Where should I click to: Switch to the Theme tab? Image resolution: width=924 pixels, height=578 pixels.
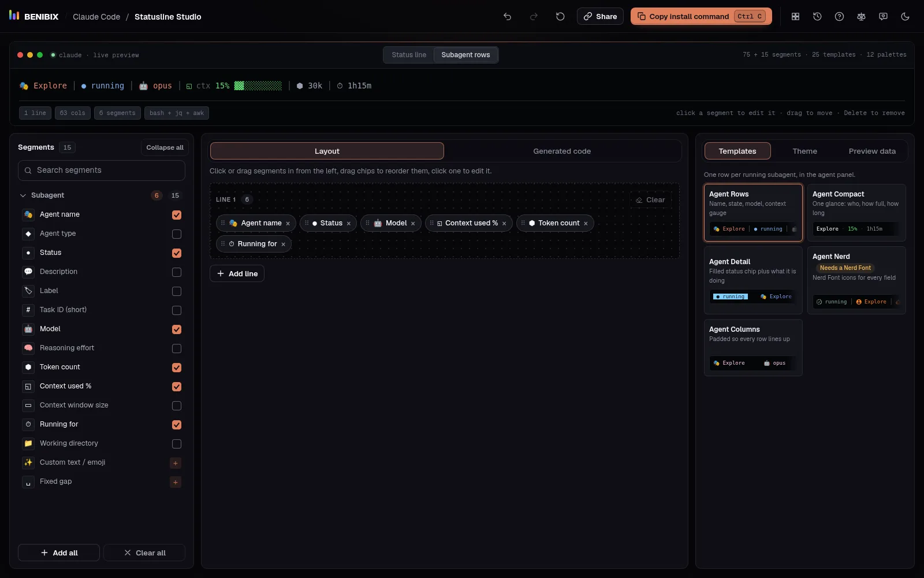point(804,151)
